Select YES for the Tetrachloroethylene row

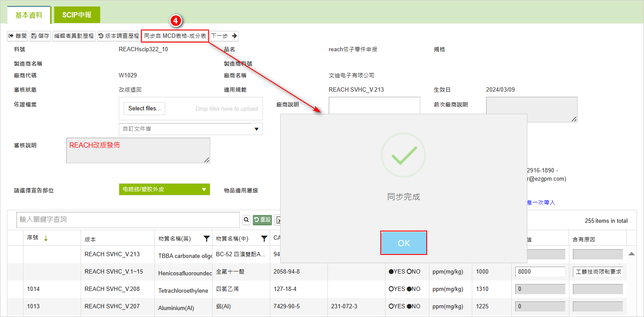(391, 289)
